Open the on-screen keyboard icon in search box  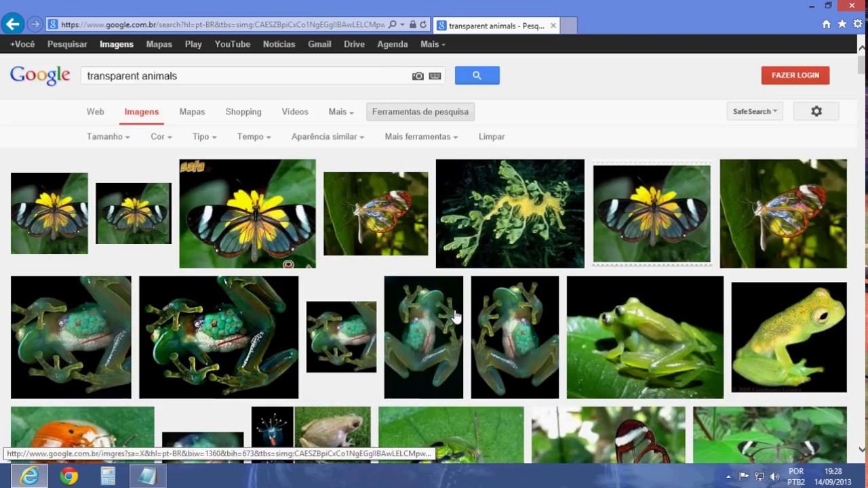[x=435, y=76]
